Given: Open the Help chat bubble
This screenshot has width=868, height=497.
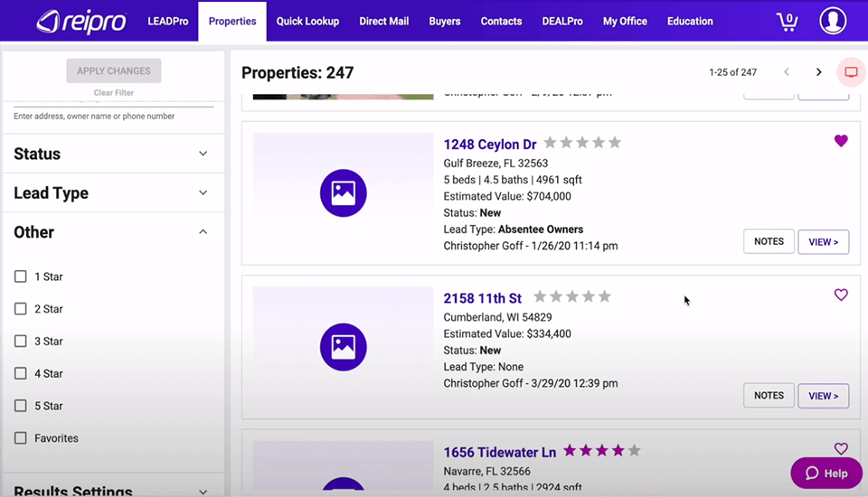Looking at the screenshot, I should [826, 473].
